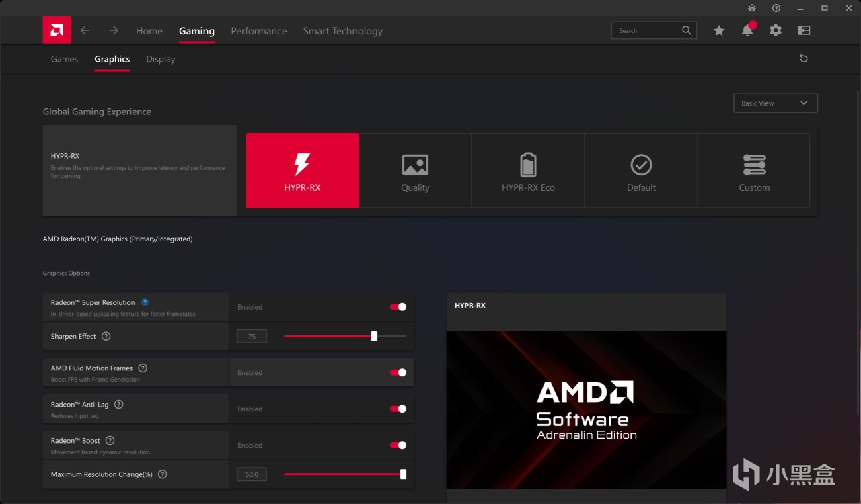This screenshot has height=504, width=861.
Task: Select the HYPR-RX Eco profile tile
Action: 528,171
